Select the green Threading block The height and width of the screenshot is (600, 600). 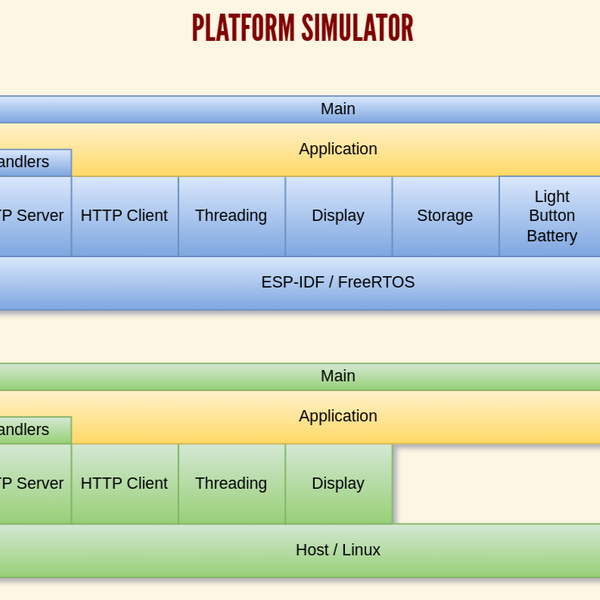(x=232, y=484)
